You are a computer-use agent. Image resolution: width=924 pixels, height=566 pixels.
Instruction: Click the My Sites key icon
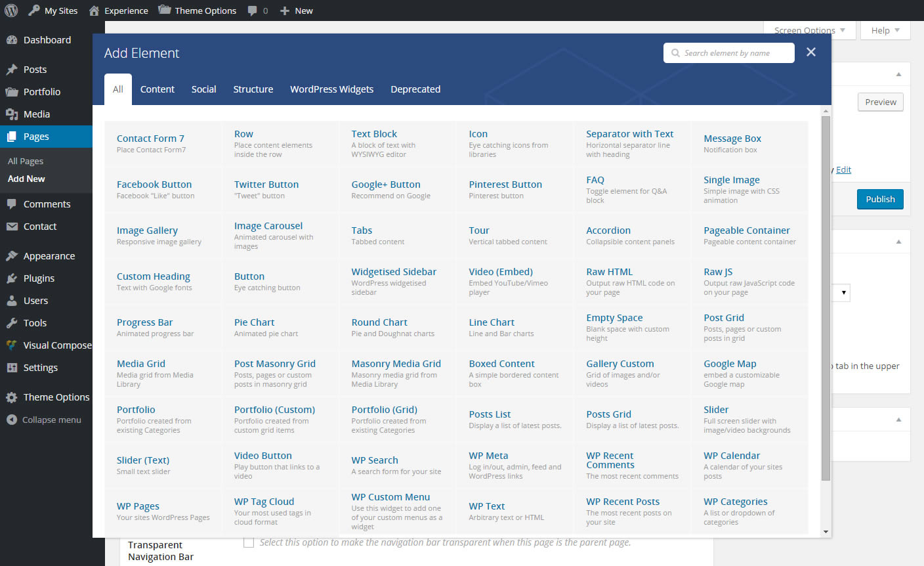[x=33, y=11]
